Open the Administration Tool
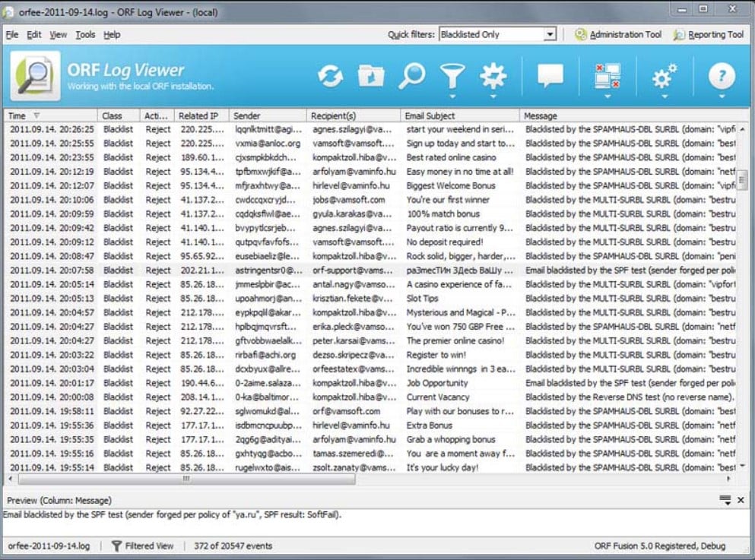The image size is (755, 560). point(618,35)
